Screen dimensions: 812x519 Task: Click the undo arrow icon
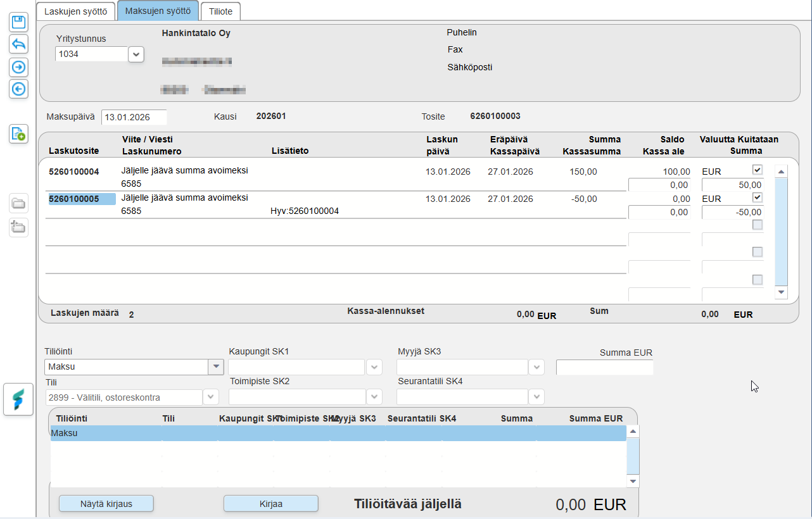18,44
